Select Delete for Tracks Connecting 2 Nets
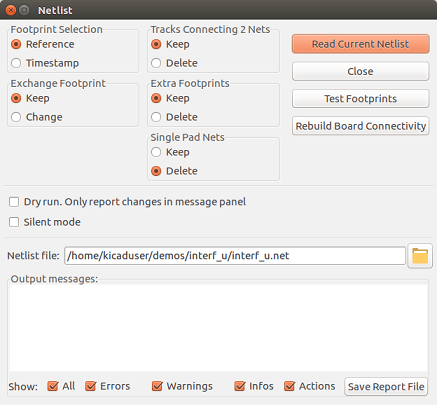 [x=156, y=63]
